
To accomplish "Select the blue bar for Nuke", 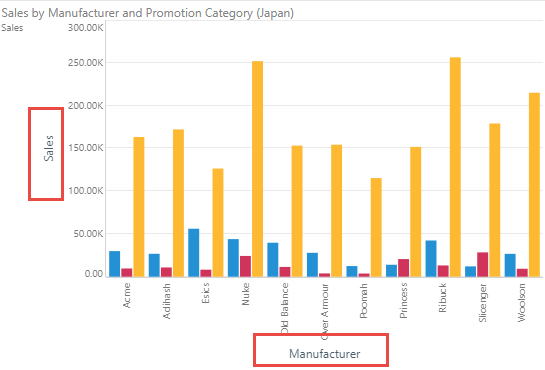I will [x=233, y=258].
